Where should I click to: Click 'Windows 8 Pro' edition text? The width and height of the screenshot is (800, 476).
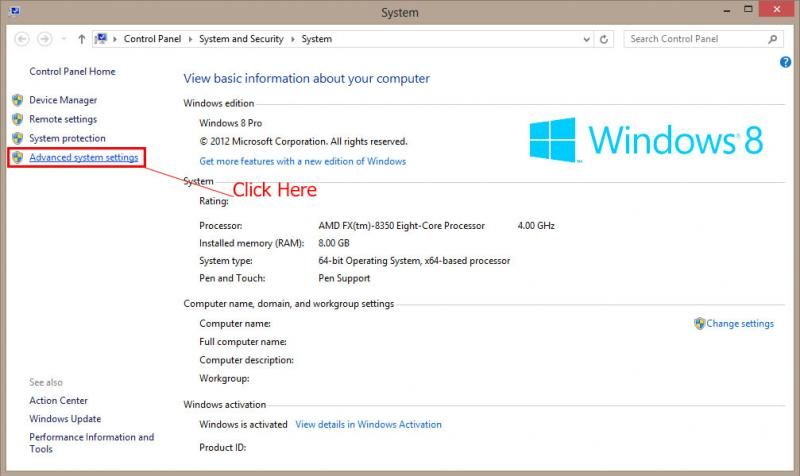(x=231, y=123)
